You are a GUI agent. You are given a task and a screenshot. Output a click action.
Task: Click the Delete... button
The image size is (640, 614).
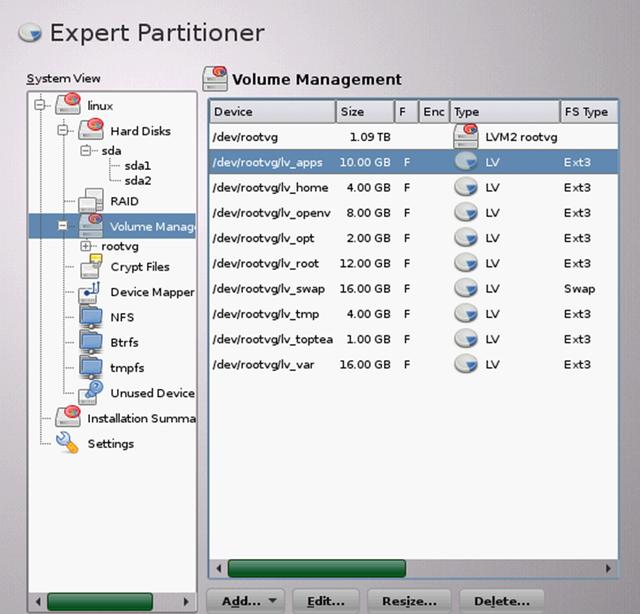pos(502,601)
